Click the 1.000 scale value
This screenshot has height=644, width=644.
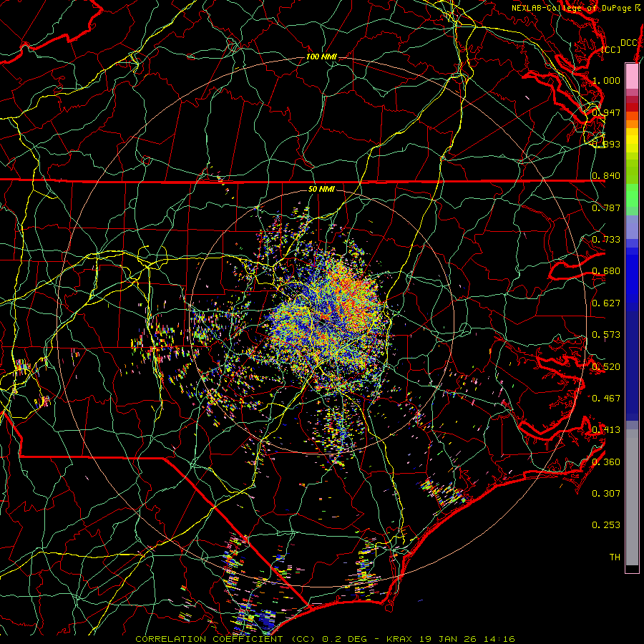coord(606,80)
